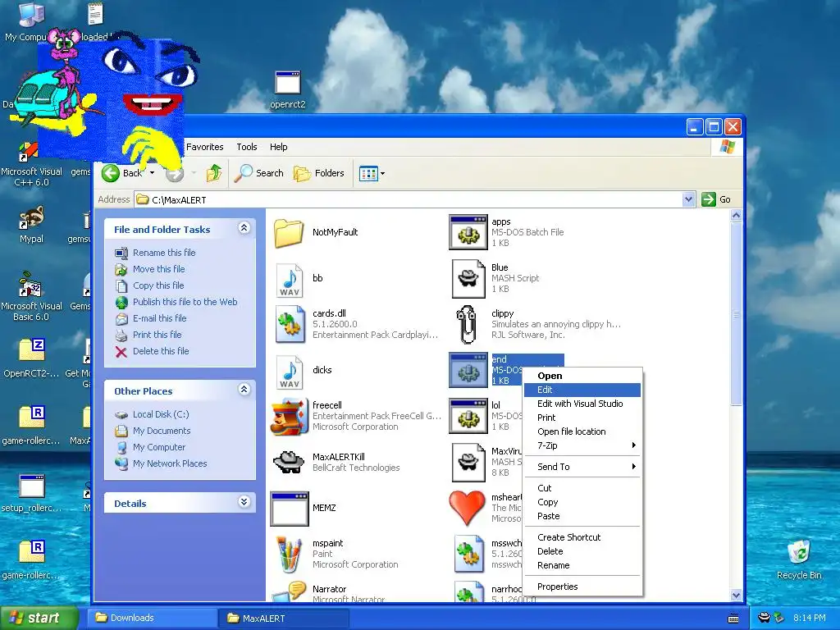Click Print this file link
The image size is (840, 630).
157,335
